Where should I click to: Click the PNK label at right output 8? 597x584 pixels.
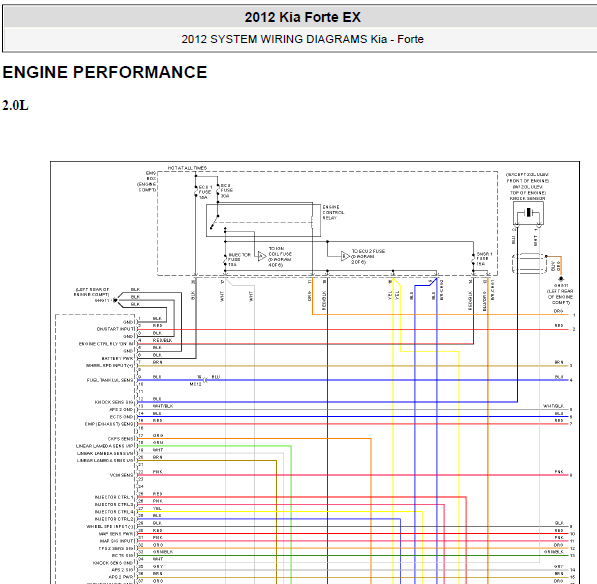tap(559, 472)
